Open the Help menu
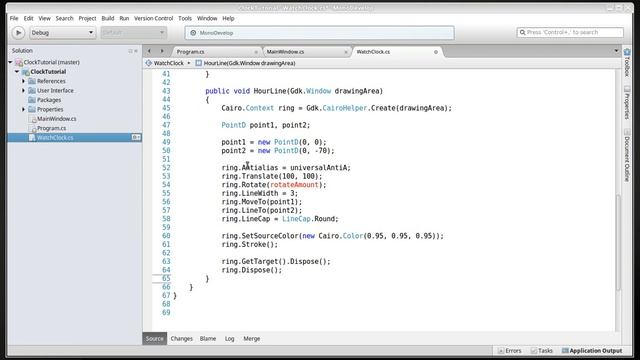640x360 pixels. [x=228, y=18]
